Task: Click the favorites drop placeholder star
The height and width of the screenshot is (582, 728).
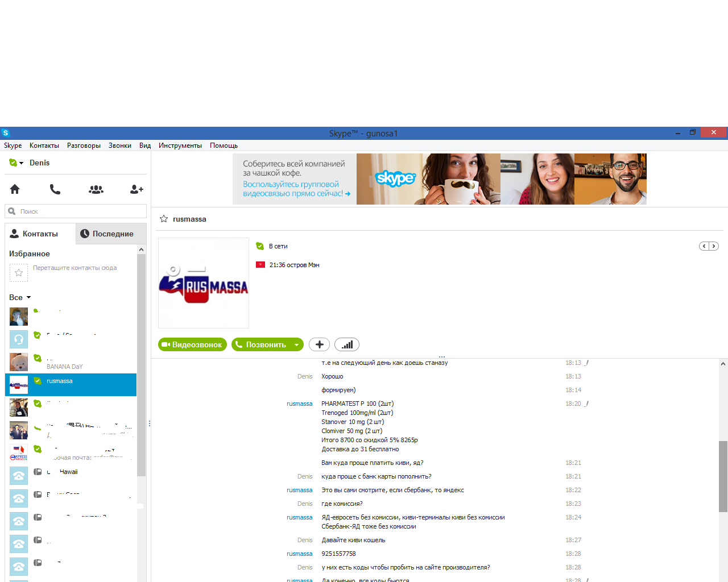Action: point(19,273)
